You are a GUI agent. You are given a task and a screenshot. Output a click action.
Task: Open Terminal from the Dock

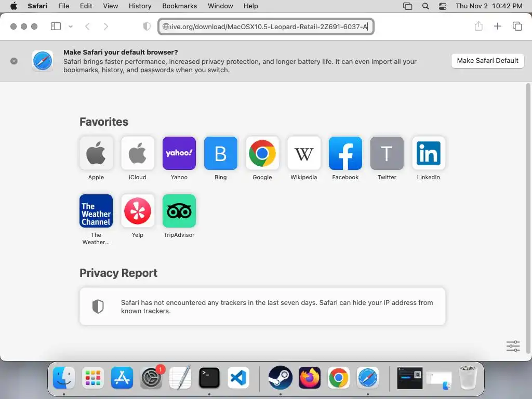pyautogui.click(x=209, y=378)
